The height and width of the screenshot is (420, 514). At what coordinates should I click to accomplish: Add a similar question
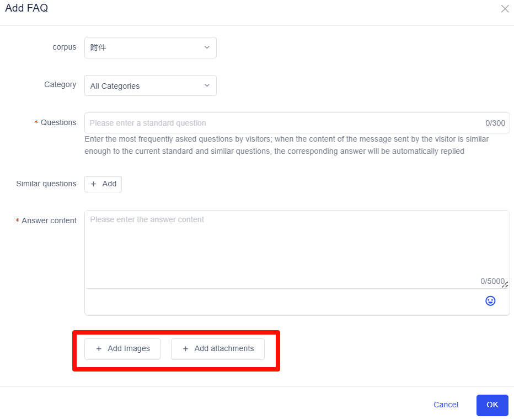click(x=103, y=184)
